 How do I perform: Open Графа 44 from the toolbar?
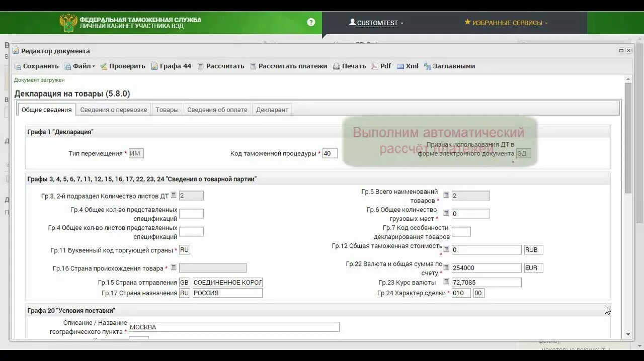[171, 66]
